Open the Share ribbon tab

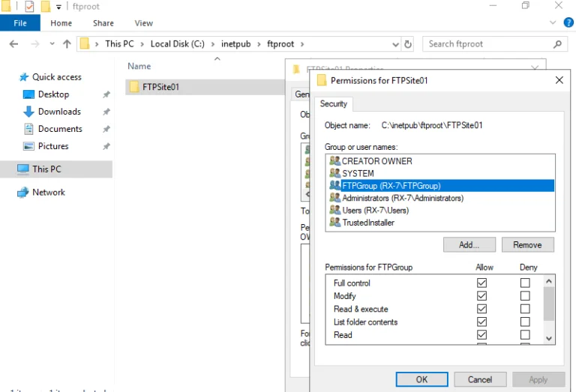click(103, 23)
